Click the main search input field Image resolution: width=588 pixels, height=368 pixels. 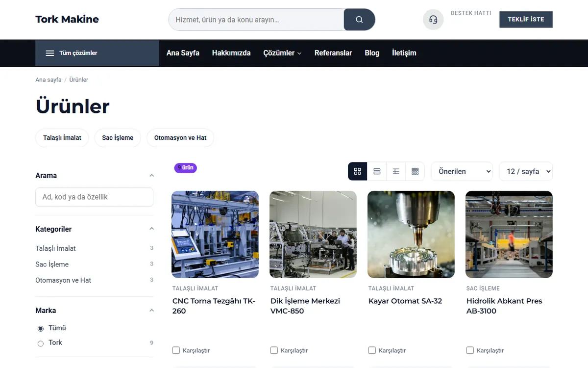tap(256, 20)
